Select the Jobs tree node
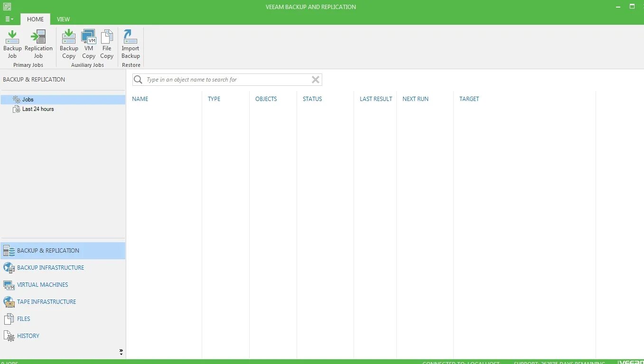 [63, 100]
